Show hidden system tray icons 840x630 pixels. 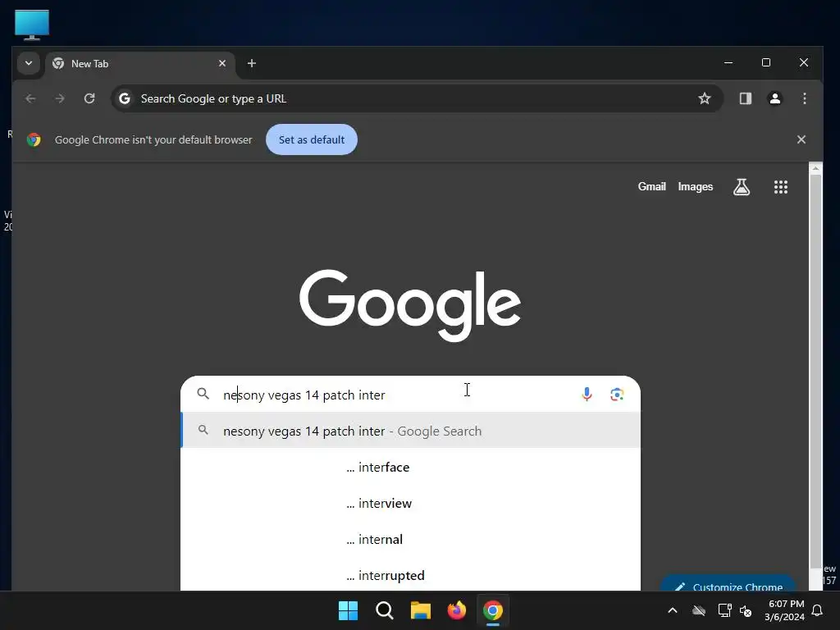coord(673,610)
